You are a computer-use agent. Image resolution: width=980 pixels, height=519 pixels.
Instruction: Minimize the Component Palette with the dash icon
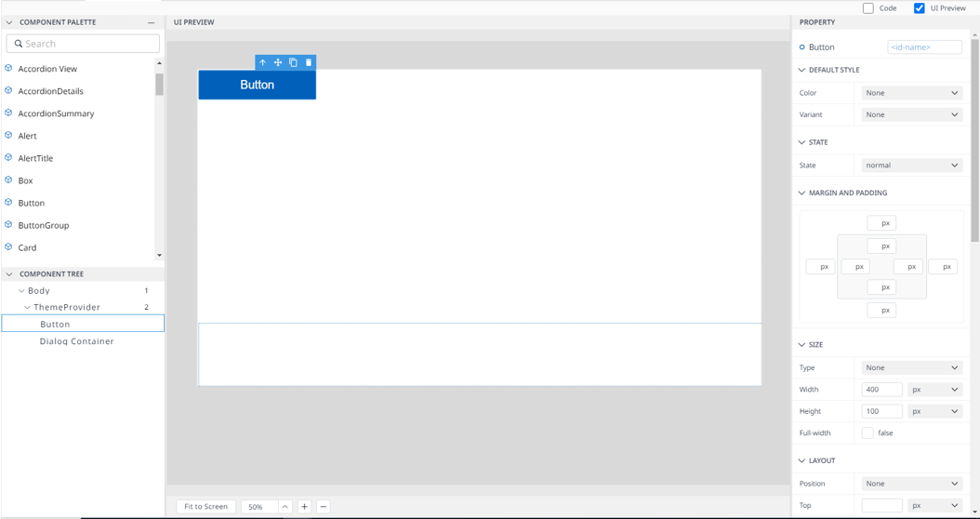[x=151, y=22]
